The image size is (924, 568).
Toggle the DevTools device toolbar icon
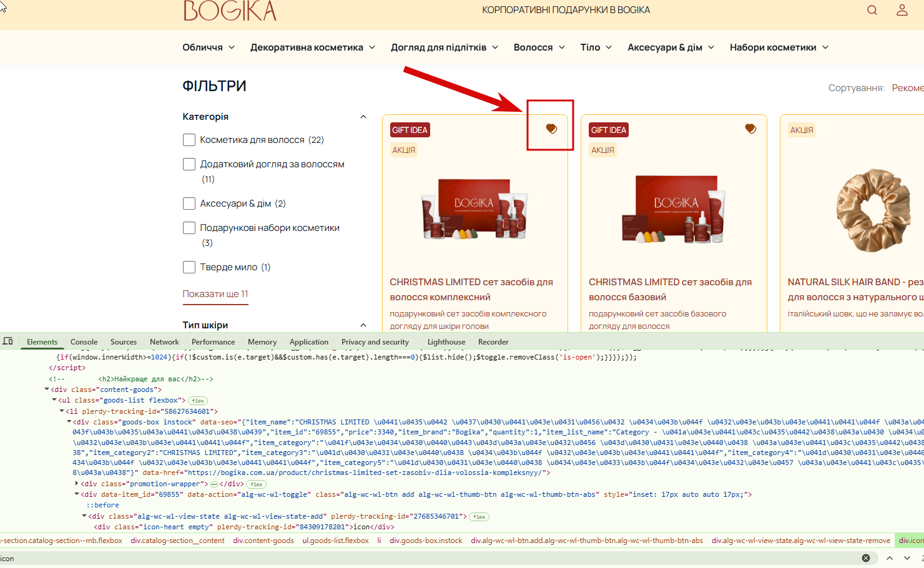[8, 341]
